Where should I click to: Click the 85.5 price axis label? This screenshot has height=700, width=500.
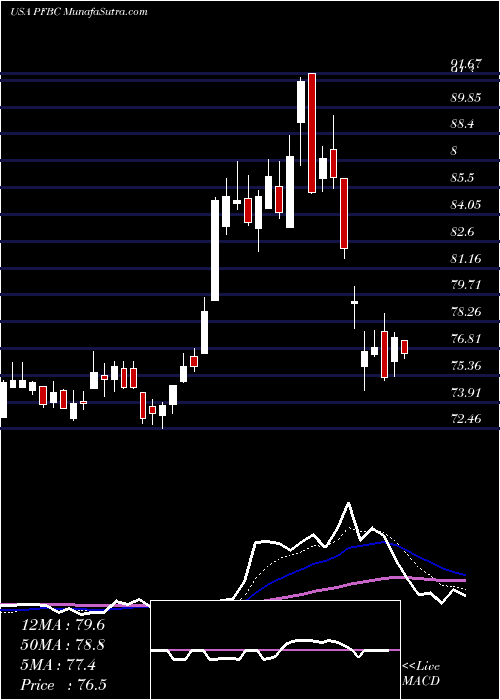(462, 178)
